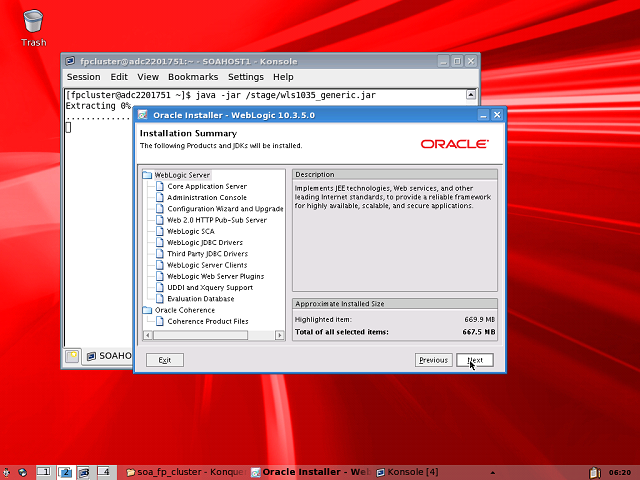Activate Oracle Installer taskbar entry
The height and width of the screenshot is (480, 640).
311,472
